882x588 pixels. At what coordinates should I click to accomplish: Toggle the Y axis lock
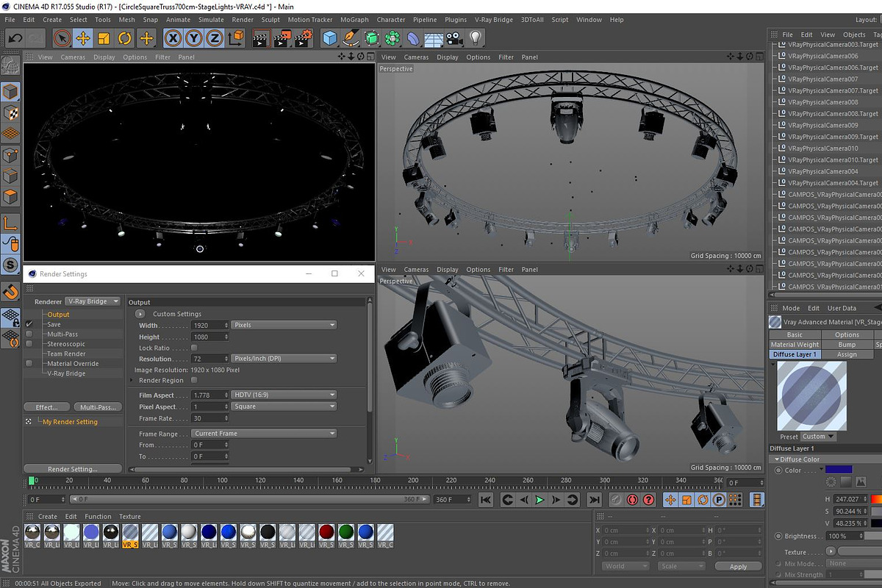pos(193,37)
